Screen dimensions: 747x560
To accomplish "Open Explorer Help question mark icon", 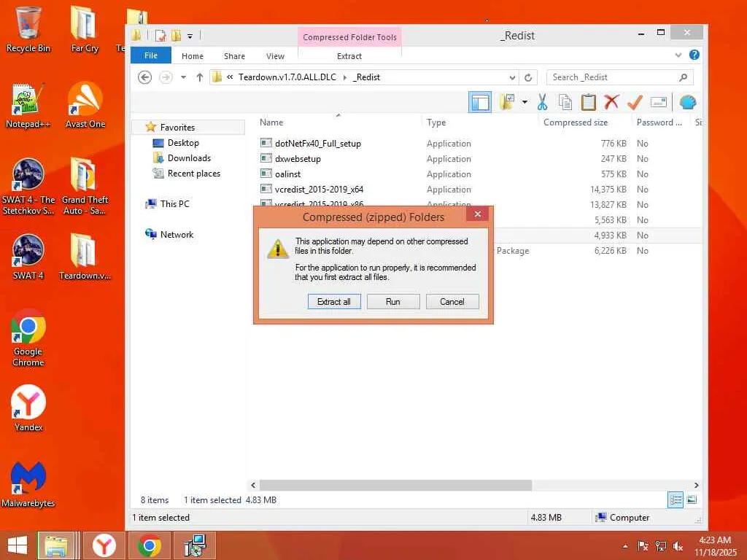I will [694, 55].
